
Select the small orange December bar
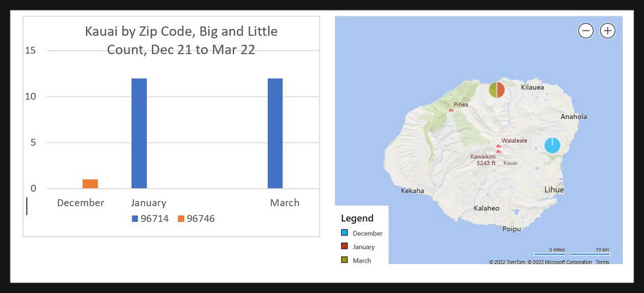[90, 184]
